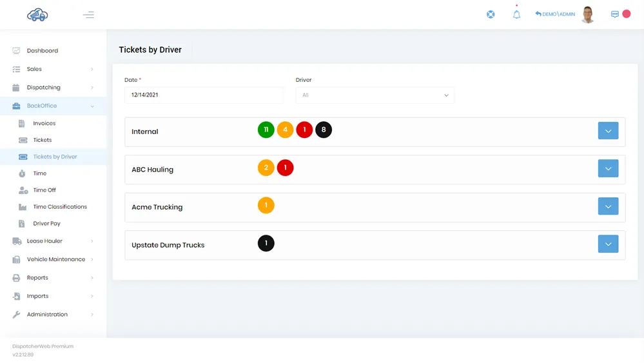Click the black 1 badge on Upstate Dump Trucks
The width and height of the screenshot is (644, 363).
(266, 243)
